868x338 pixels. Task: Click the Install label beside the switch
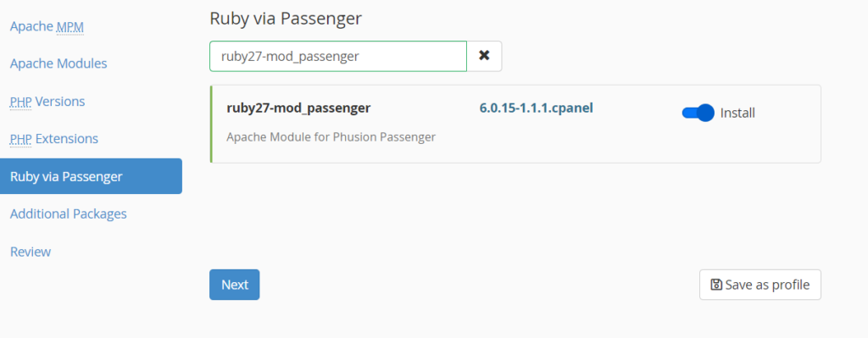point(737,114)
